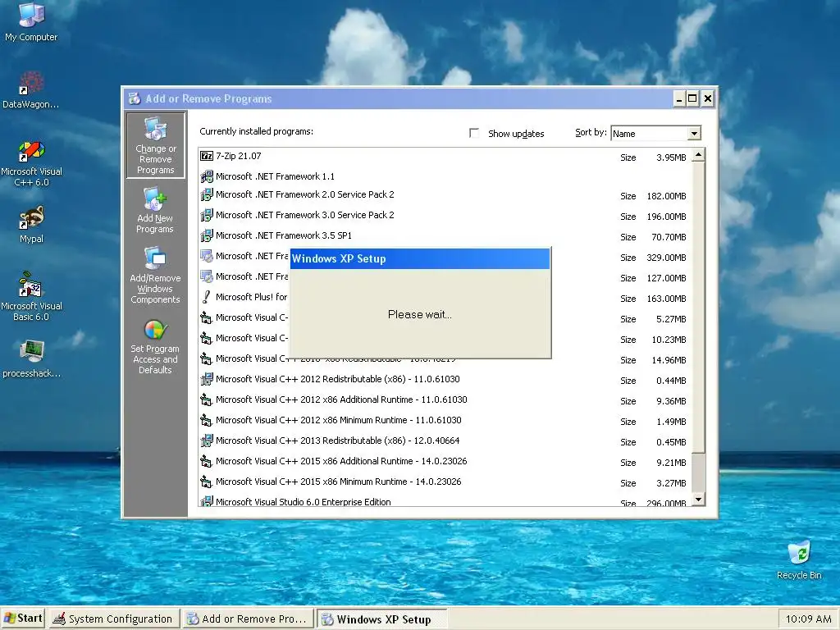Select the Recycle Bin icon
The image size is (840, 630).
click(799, 560)
